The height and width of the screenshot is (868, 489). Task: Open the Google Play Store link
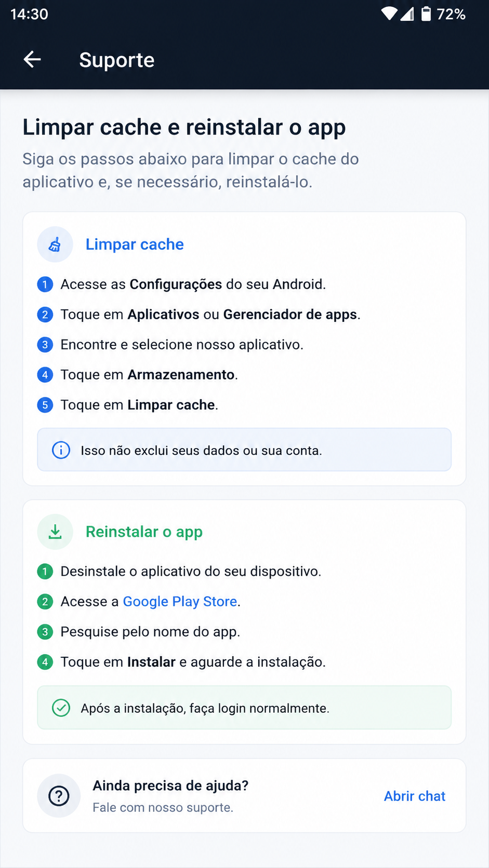(x=180, y=602)
